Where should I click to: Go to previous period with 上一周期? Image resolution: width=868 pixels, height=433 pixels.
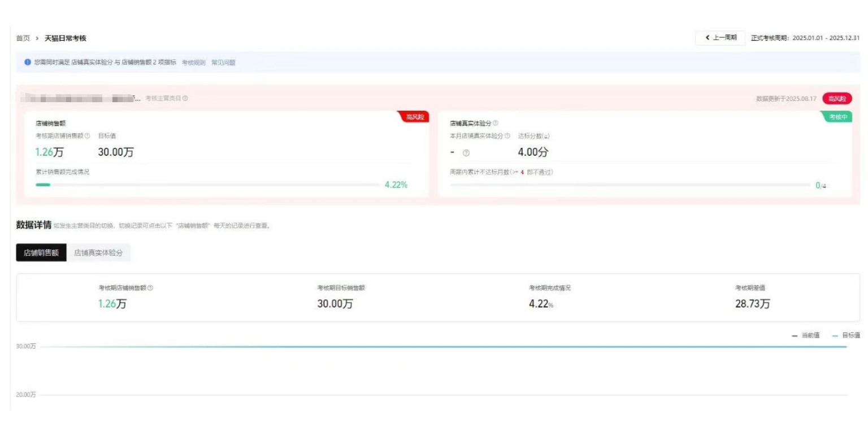721,38
